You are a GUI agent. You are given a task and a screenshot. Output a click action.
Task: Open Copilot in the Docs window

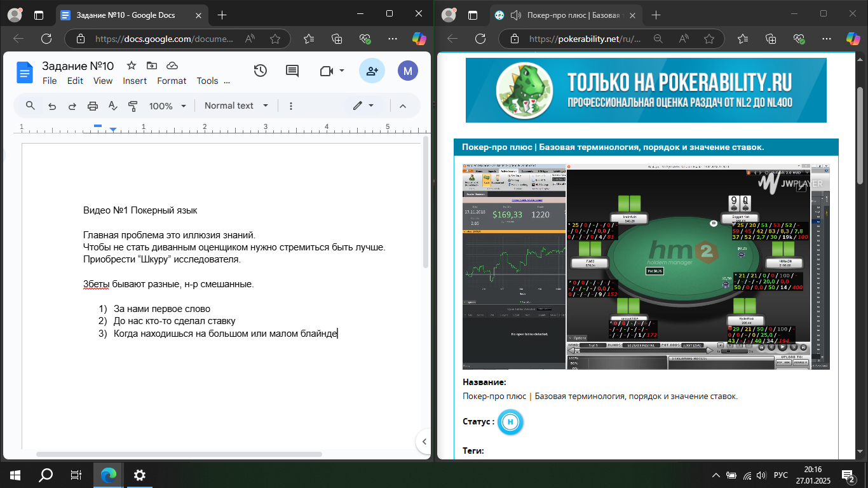click(419, 39)
